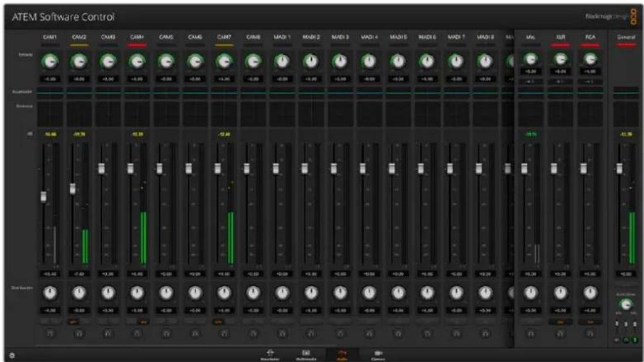Click the master monitor level knob
644x362 pixels.
pyautogui.click(x=625, y=305)
